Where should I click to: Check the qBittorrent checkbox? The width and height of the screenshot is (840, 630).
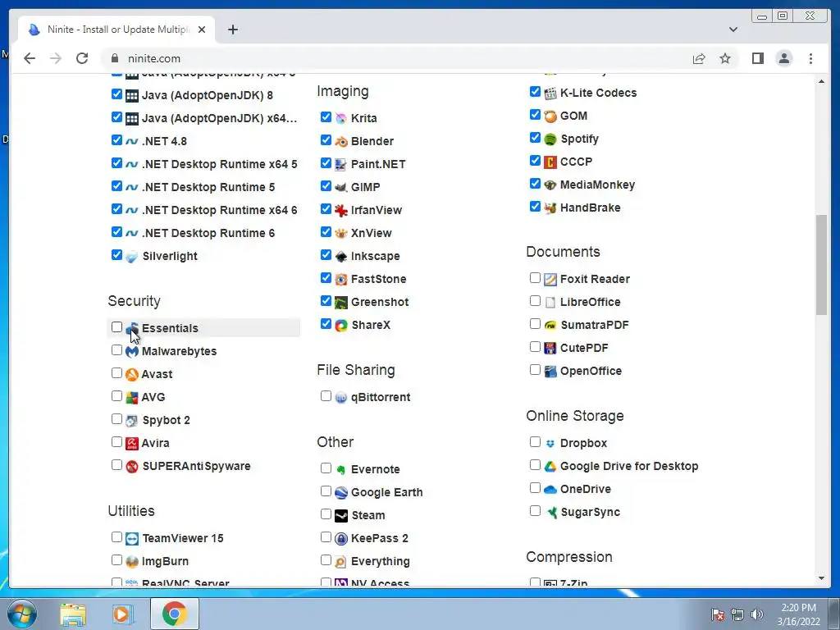pos(326,396)
